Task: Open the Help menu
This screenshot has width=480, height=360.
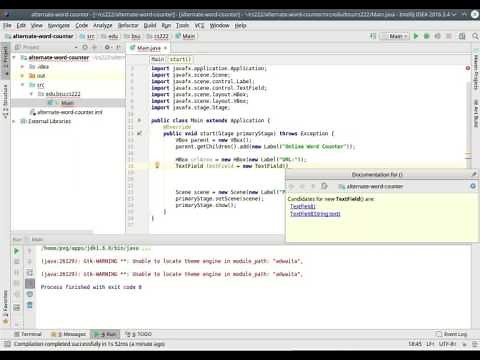Action: click(x=240, y=25)
